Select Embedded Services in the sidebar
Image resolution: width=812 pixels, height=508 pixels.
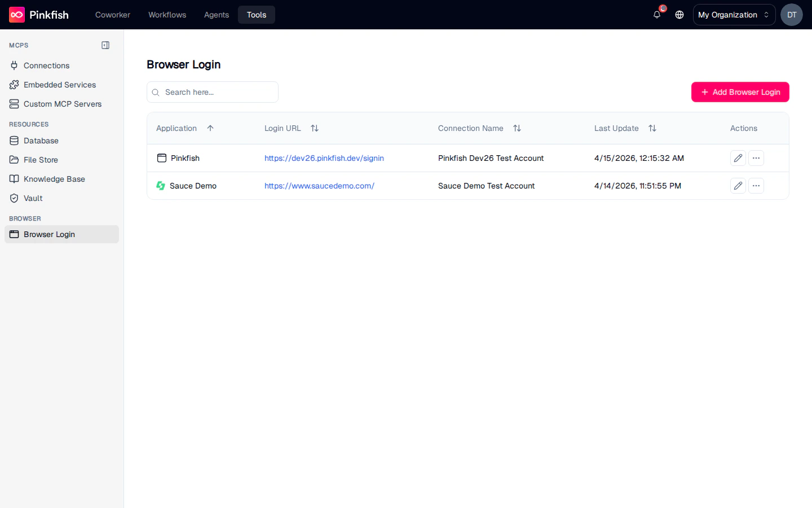[x=59, y=85]
